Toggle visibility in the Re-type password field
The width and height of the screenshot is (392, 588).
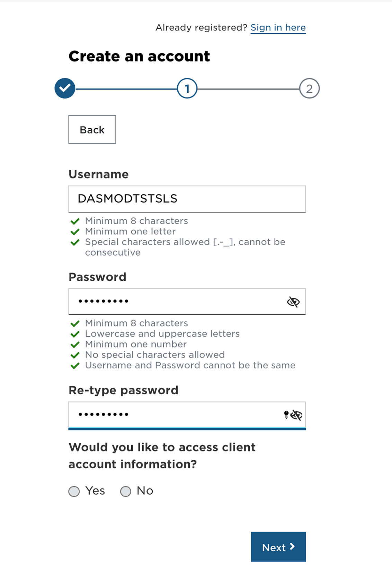[296, 415]
